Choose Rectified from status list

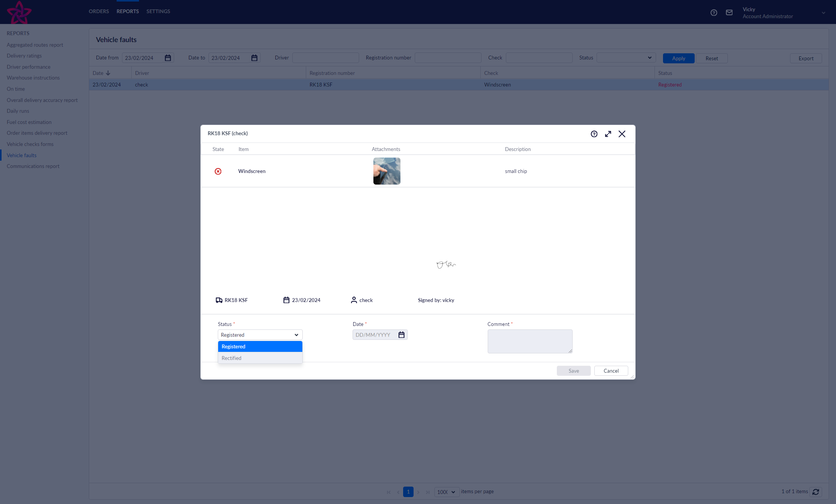(260, 358)
